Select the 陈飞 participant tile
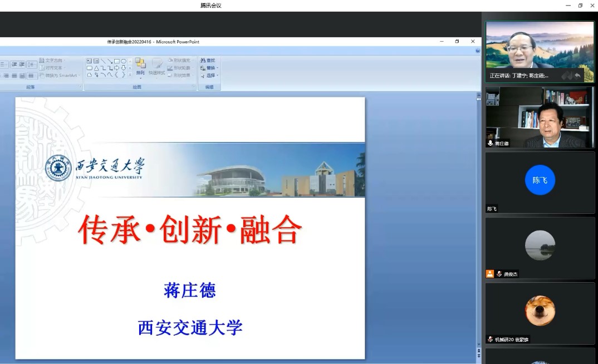This screenshot has height=364, width=598. 540,182
